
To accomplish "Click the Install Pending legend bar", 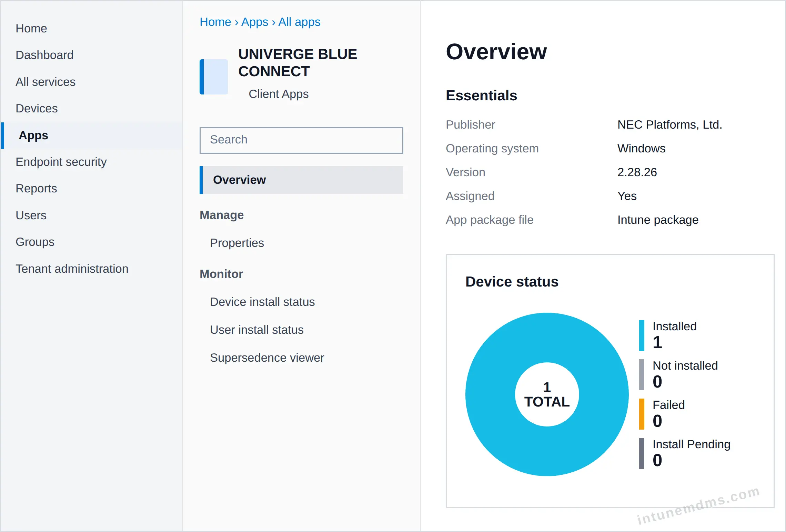I will (x=642, y=453).
